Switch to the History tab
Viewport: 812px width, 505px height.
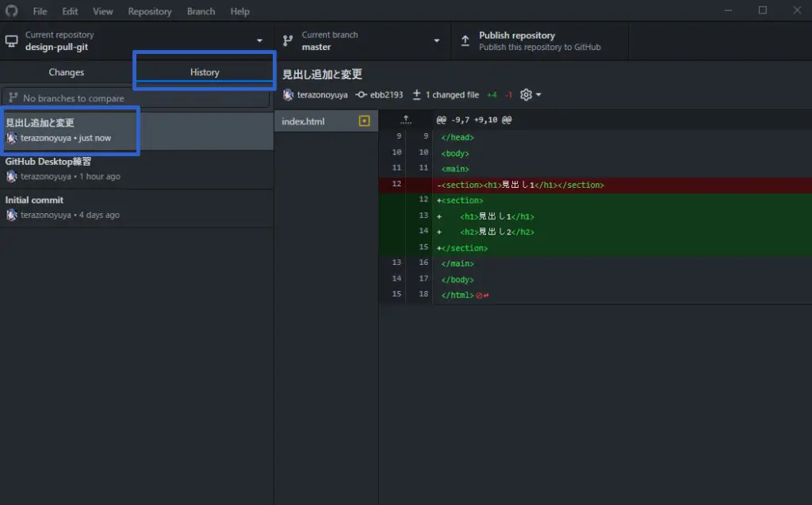tap(205, 72)
